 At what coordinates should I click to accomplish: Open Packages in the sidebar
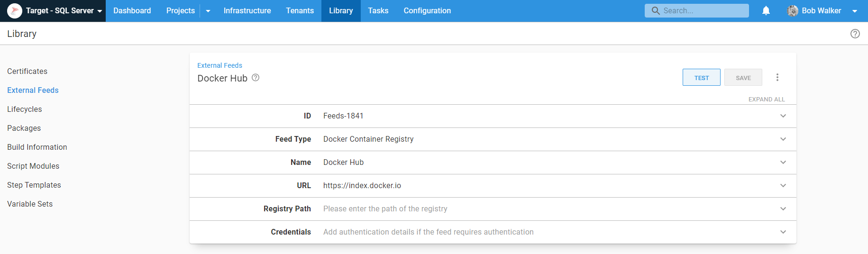(24, 128)
